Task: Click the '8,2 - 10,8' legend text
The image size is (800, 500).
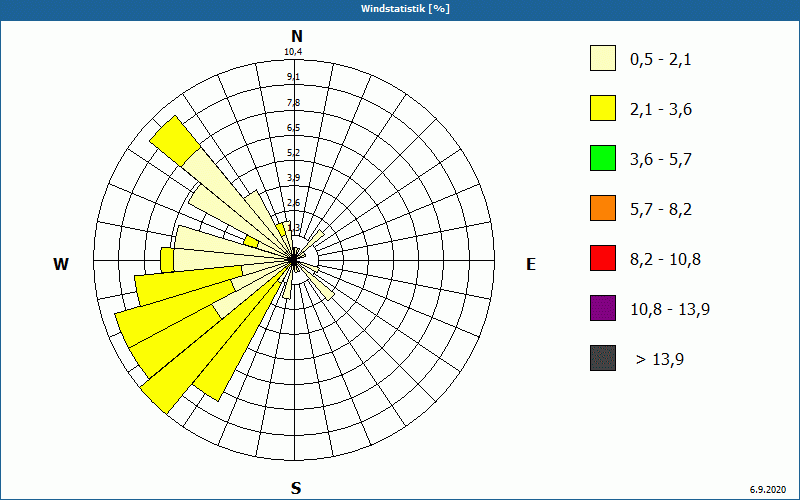Action: click(665, 260)
